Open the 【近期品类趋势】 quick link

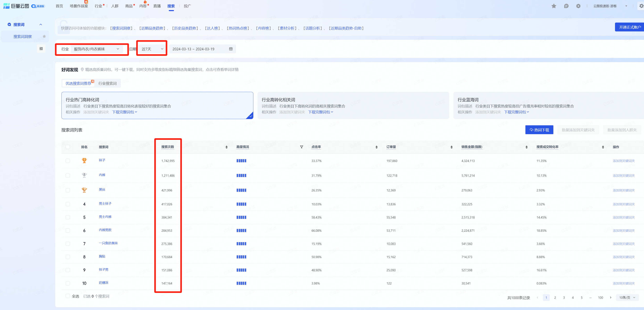point(152,28)
